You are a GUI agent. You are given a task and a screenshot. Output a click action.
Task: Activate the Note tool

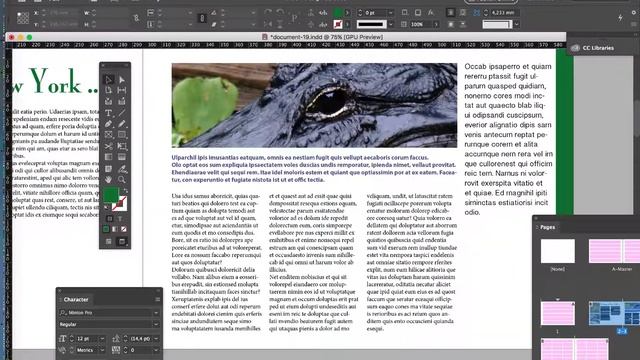(109, 169)
